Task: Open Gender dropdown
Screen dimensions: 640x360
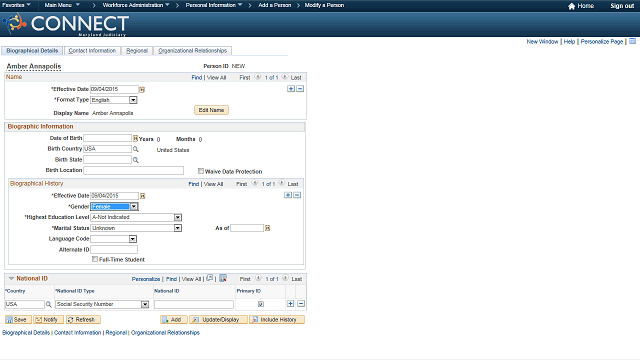Action: (134, 207)
